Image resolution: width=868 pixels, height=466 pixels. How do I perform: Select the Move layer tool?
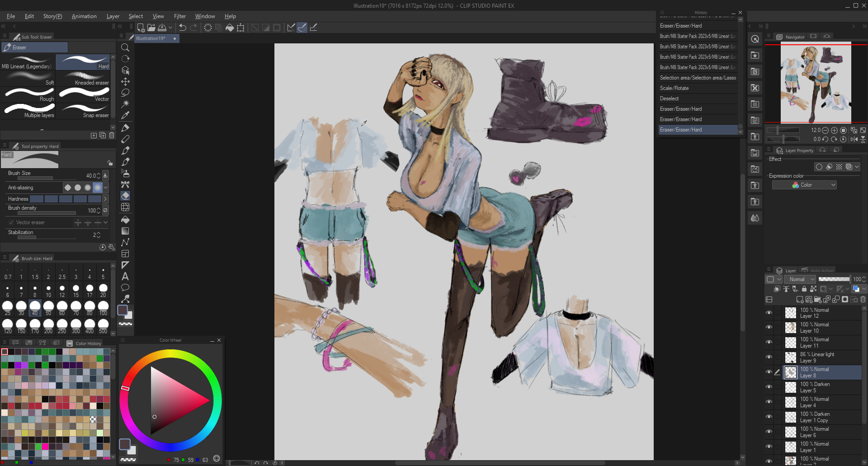(x=125, y=82)
